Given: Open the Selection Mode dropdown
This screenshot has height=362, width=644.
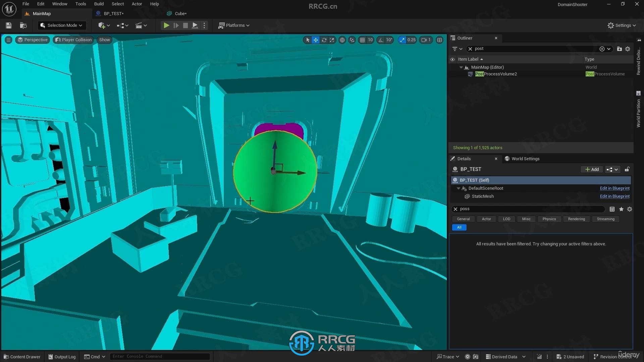Looking at the screenshot, I should 62,25.
